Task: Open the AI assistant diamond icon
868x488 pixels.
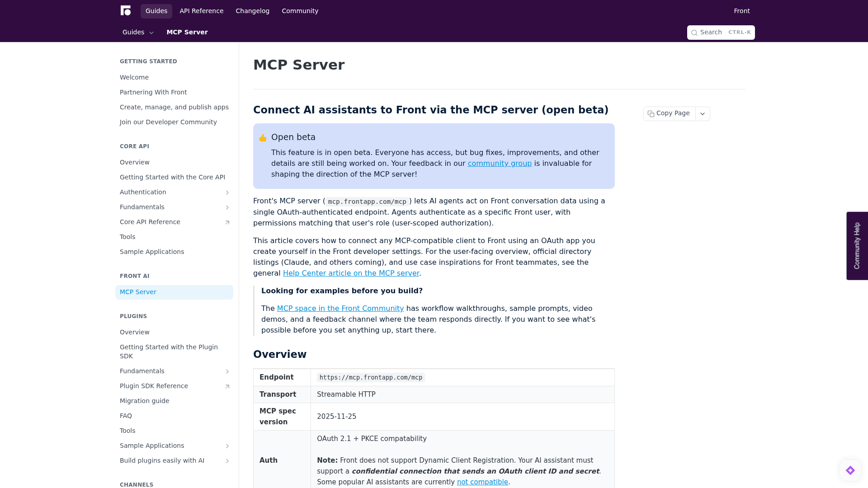Action: pyautogui.click(x=850, y=470)
